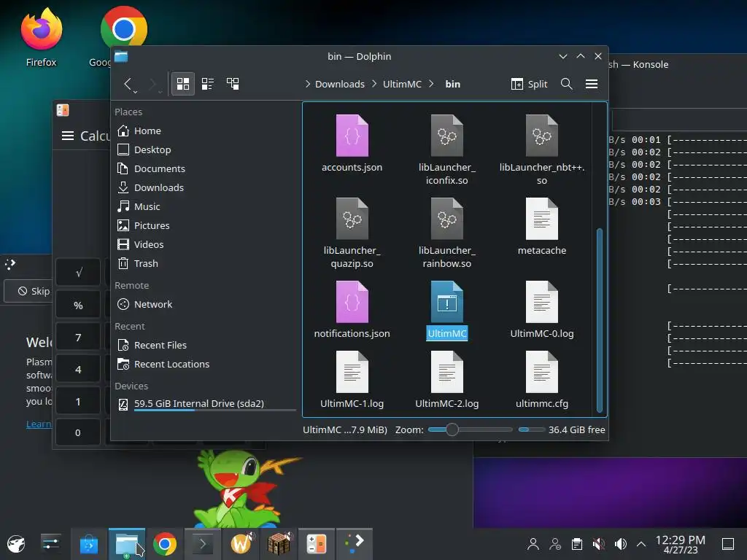Expand the chevron before bin breadcrumb
The width and height of the screenshot is (747, 560).
tap(431, 84)
